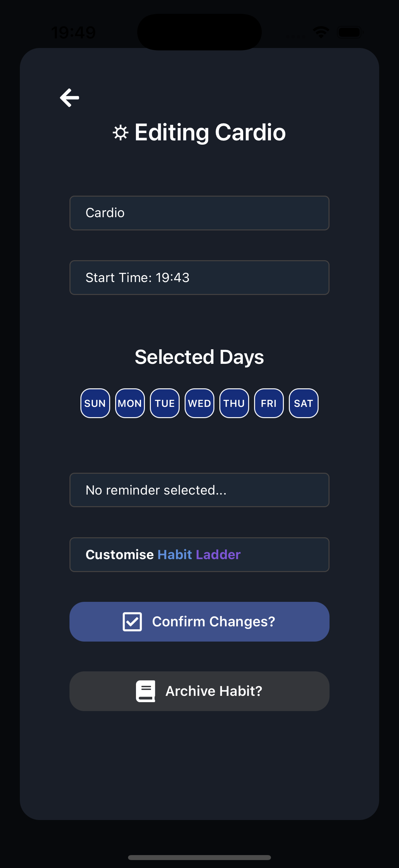Viewport: 399px width, 868px height.
Task: Edit the habit name field showing Cardio
Action: 199,213
